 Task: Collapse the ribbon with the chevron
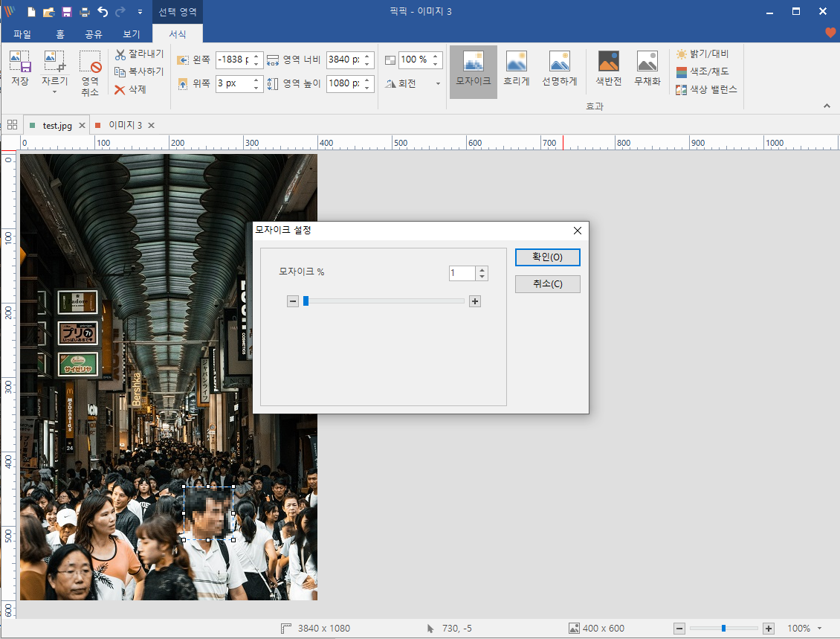click(827, 106)
